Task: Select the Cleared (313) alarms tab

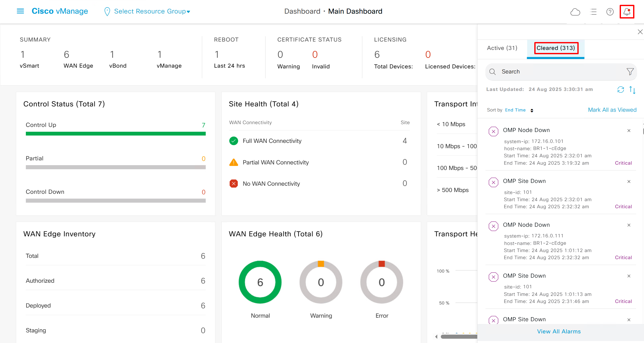Action: pos(556,48)
